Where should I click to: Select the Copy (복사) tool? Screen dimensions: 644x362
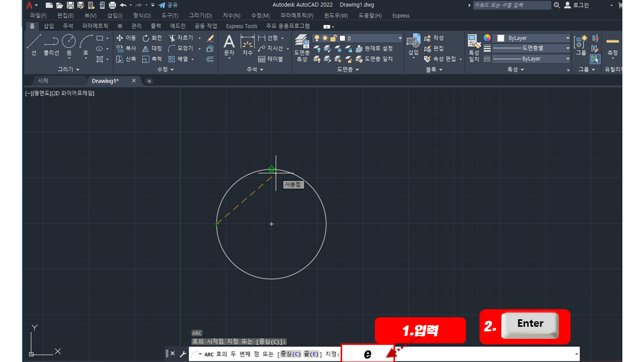pos(126,49)
